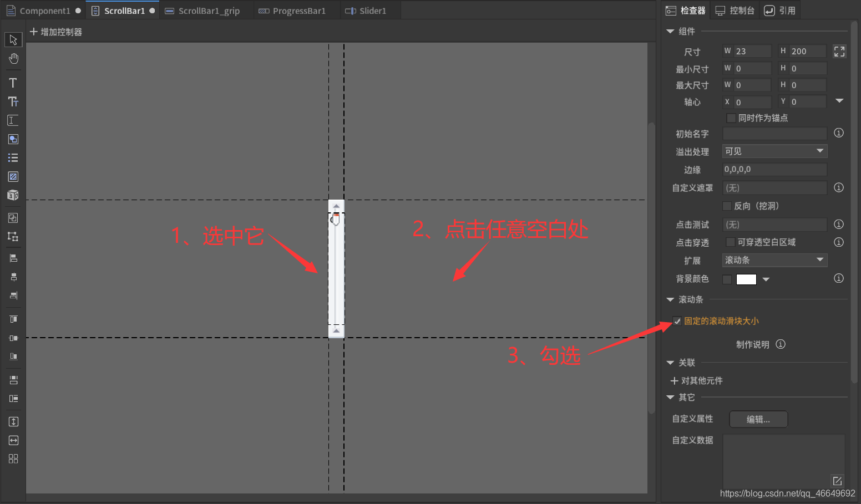The image size is (861, 504).
Task: Collapse the 组件 section
Action: tap(670, 32)
